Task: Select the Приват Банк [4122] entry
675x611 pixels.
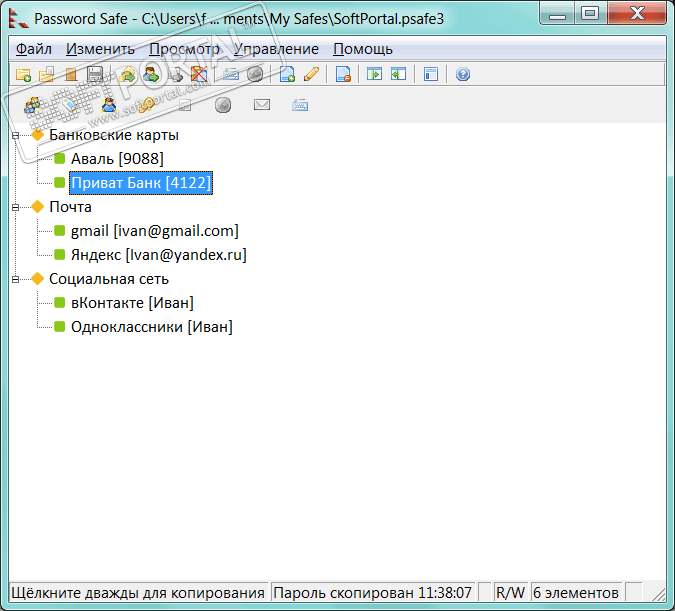Action: click(x=141, y=183)
